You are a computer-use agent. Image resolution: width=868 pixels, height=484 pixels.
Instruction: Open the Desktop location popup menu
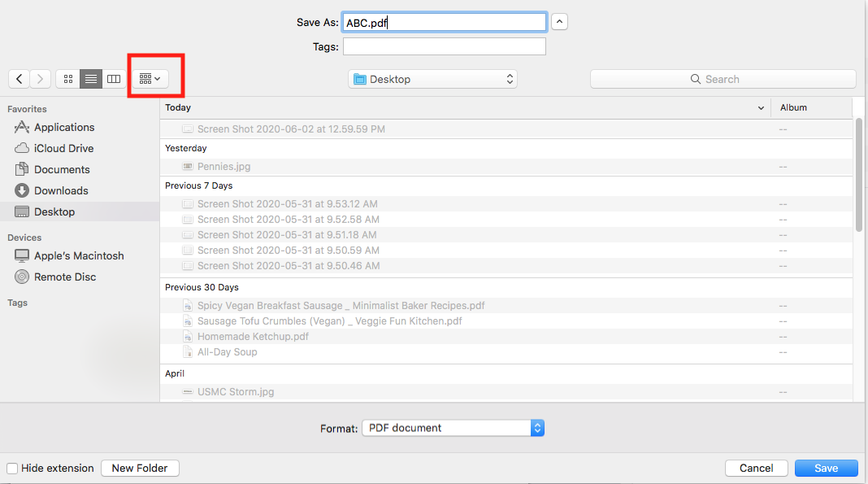432,79
